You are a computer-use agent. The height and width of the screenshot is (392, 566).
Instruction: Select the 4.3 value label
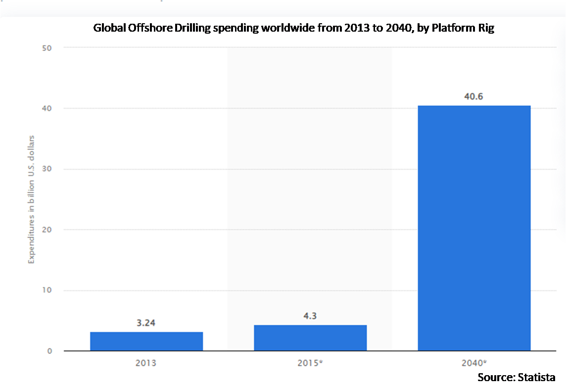[x=310, y=316]
